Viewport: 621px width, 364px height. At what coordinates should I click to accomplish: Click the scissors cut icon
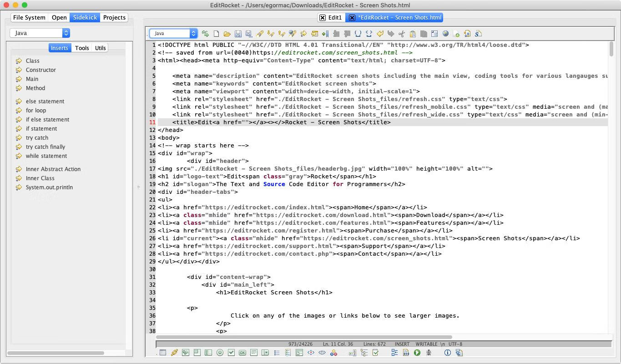[402, 34]
